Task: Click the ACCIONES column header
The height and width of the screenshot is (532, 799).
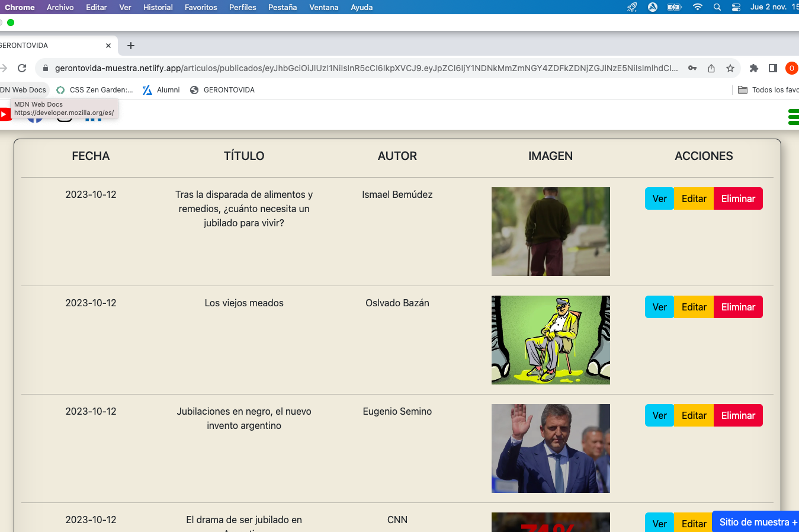Action: point(704,156)
